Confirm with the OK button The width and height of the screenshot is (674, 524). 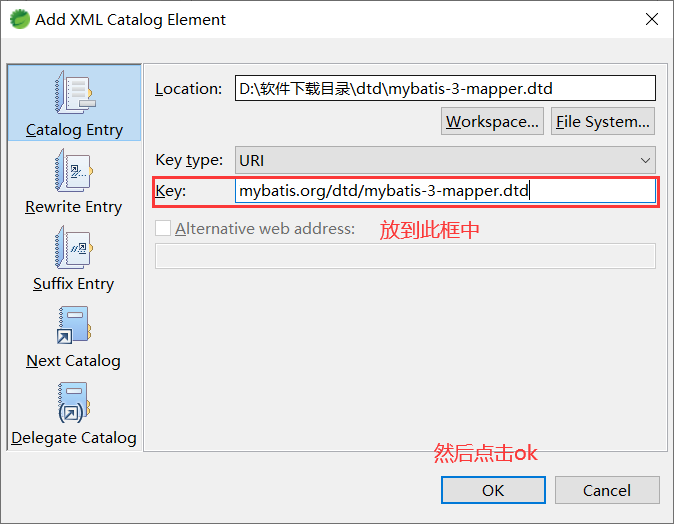click(493, 490)
